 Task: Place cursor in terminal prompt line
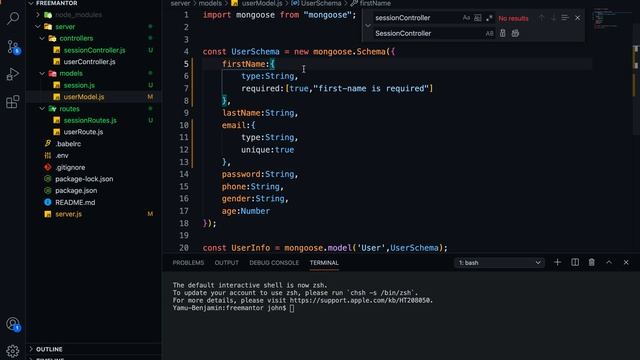(x=292, y=308)
